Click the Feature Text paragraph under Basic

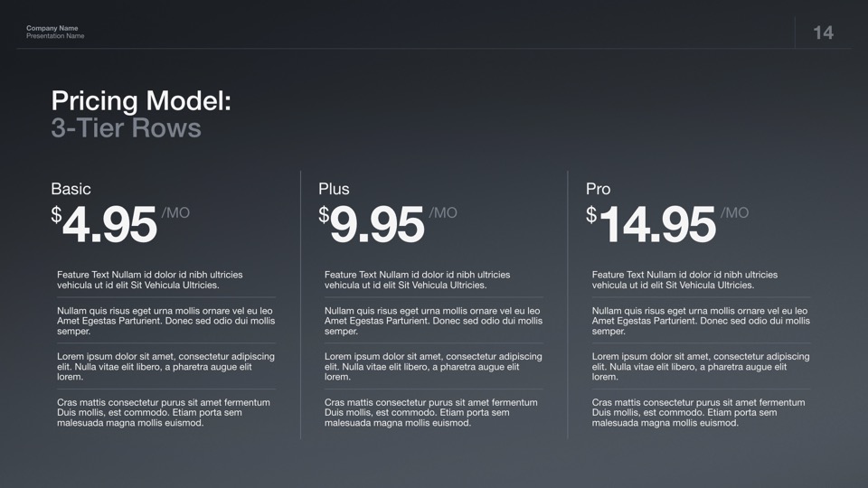point(150,280)
